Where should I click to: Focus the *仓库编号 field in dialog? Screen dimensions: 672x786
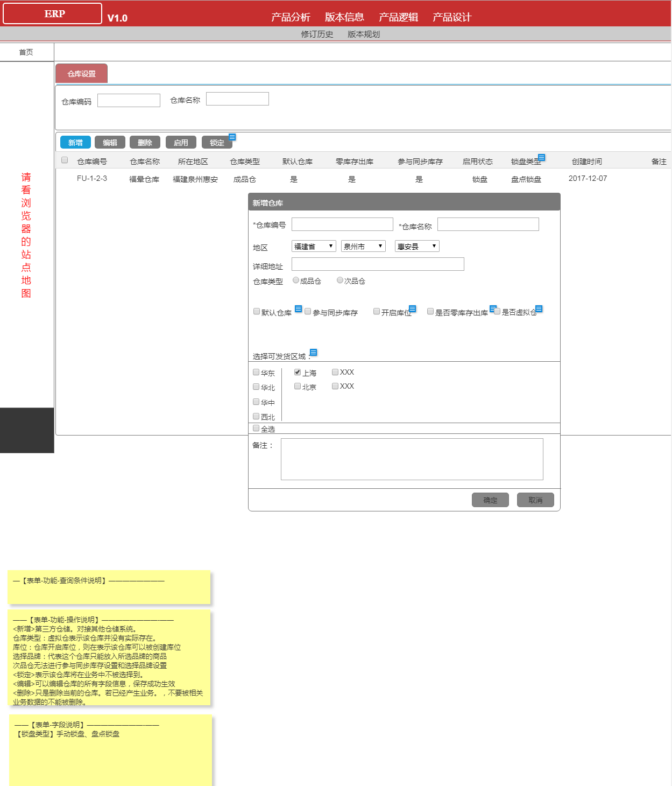(x=342, y=224)
